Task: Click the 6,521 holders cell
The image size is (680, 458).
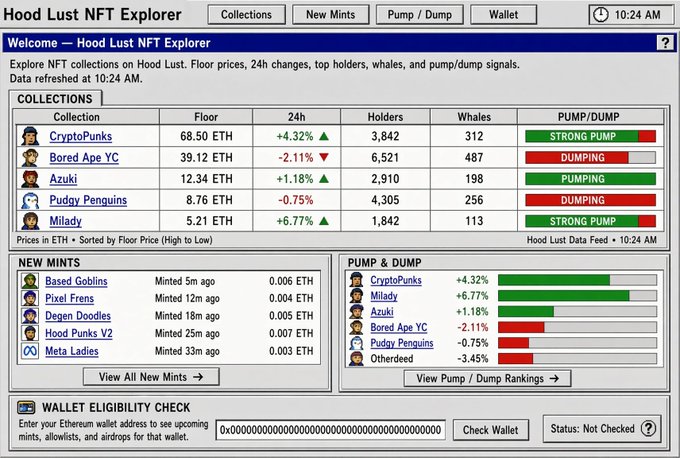Action: pyautogui.click(x=385, y=157)
